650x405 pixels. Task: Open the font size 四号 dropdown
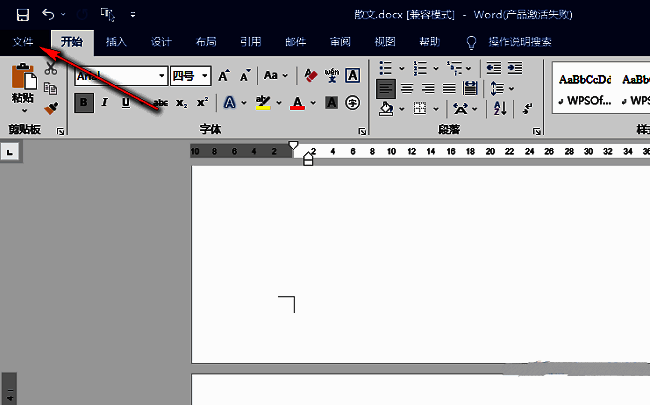pos(205,76)
